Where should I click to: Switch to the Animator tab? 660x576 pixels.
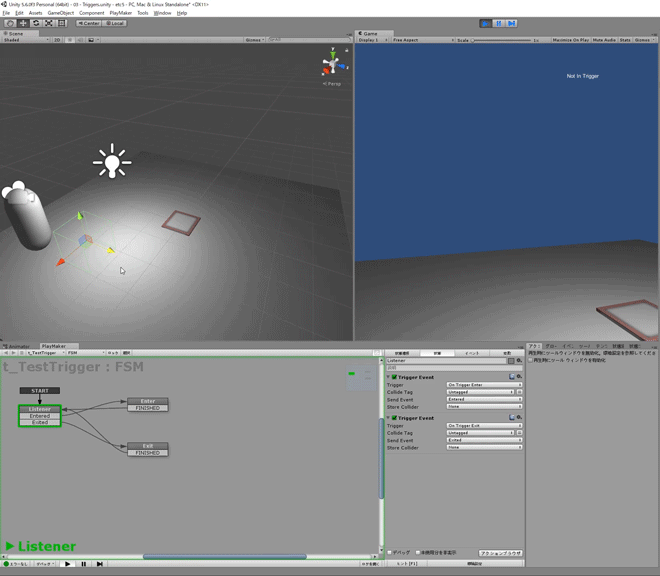point(19,346)
